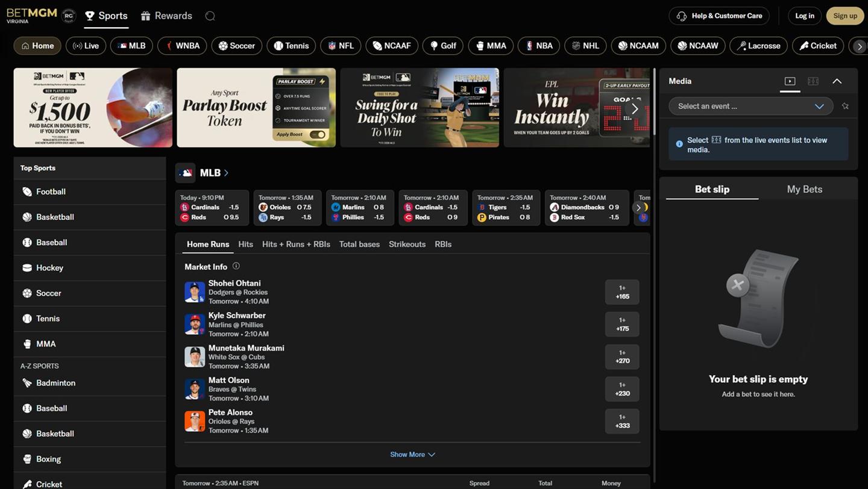This screenshot has height=489, width=868.
Task: Open the Diamondbacks vs Red Sox game card
Action: point(587,208)
